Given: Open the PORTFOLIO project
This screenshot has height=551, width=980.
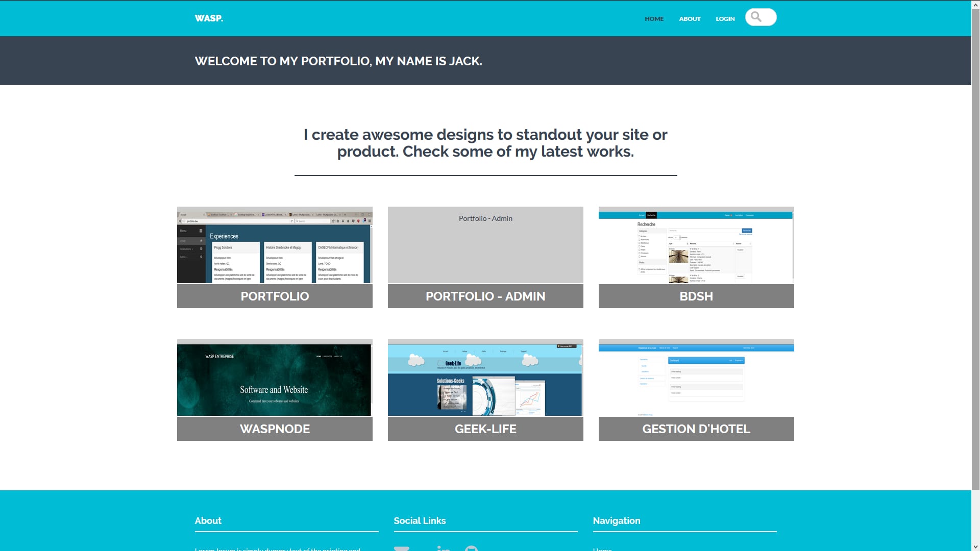Looking at the screenshot, I should (x=274, y=296).
